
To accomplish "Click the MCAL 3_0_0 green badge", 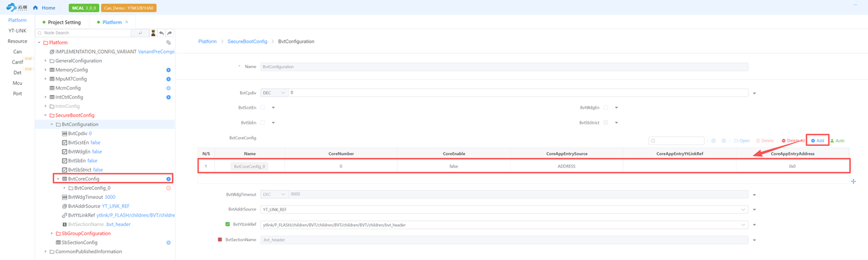I will [83, 8].
